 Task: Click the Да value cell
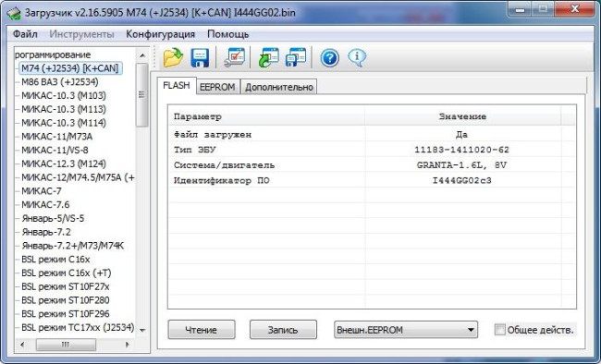pos(462,135)
